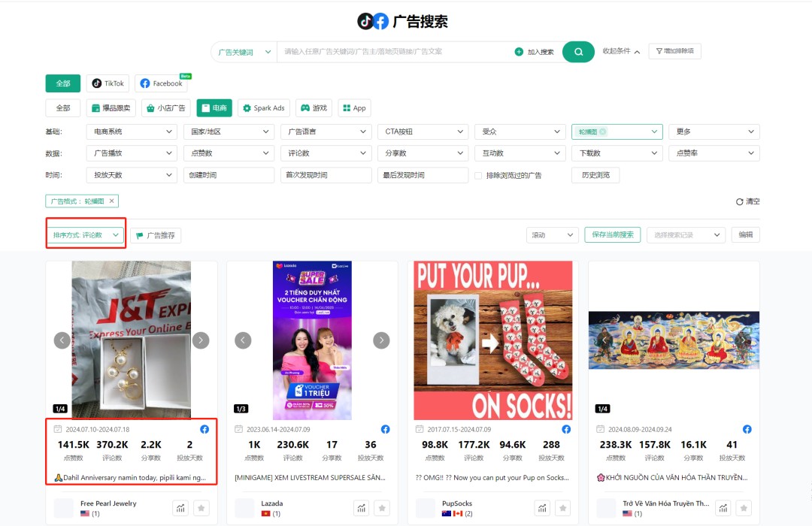Click the 创建时间 date field
812x526 pixels.
(x=229, y=175)
